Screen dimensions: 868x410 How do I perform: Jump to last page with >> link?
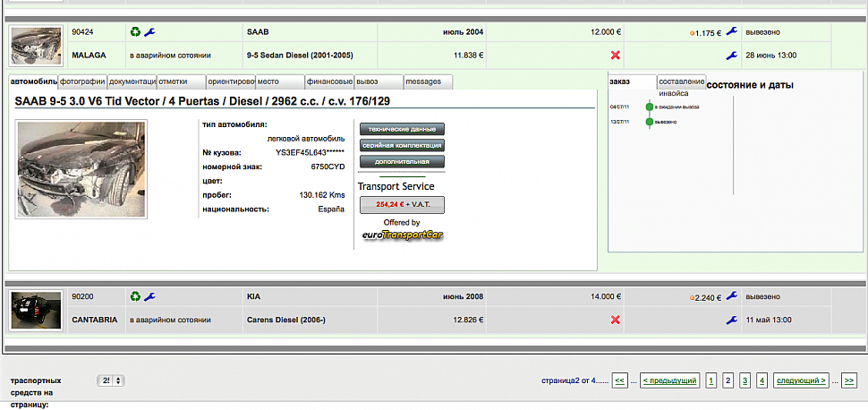(848, 380)
